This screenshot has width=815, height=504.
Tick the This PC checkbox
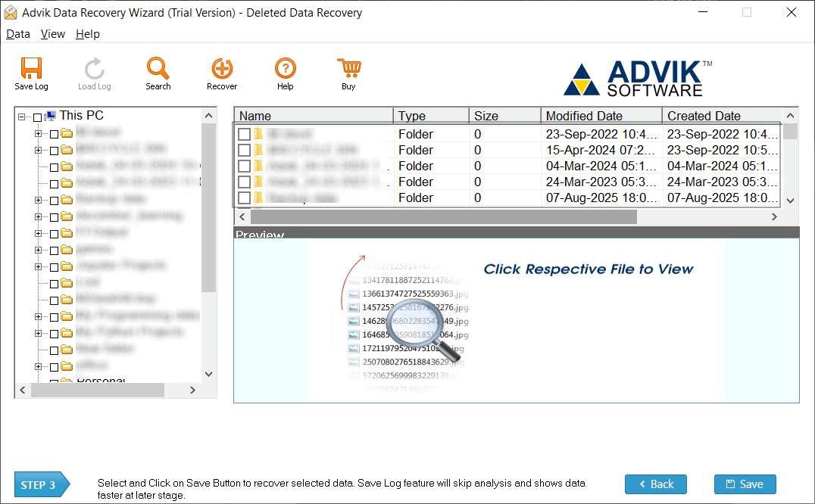[x=37, y=117]
